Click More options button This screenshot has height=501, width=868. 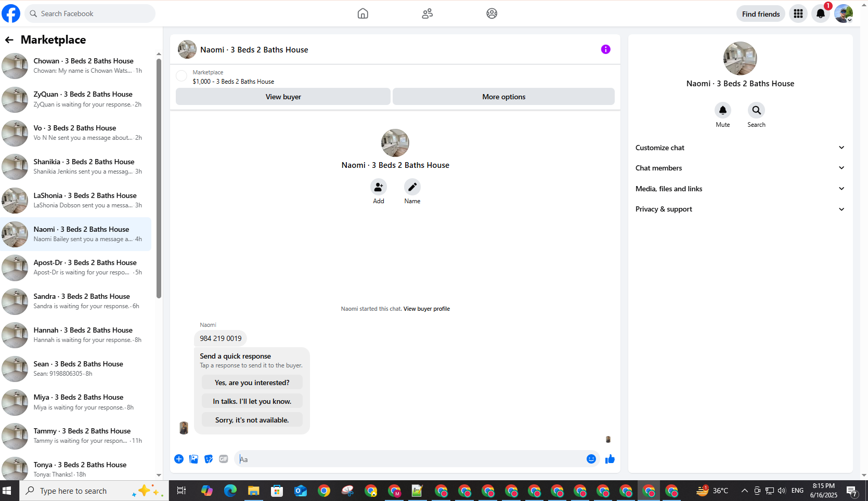click(x=503, y=97)
